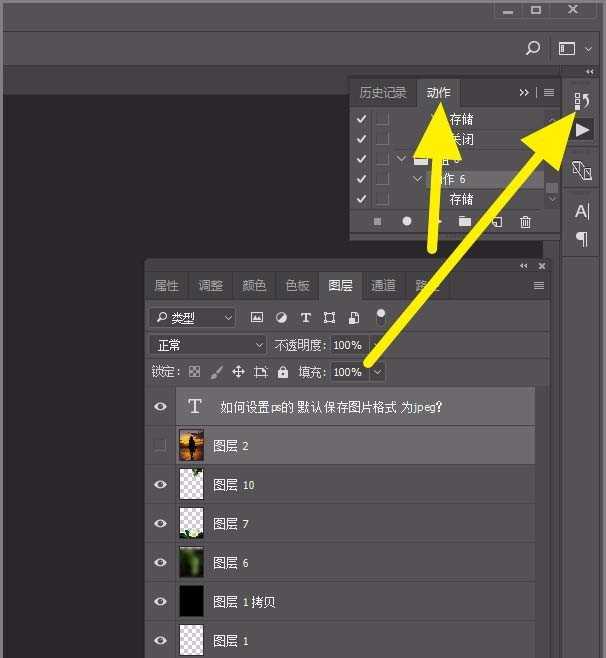This screenshot has width=606, height=658.
Task: Collapse Layers panel double-arrow icon
Action: (523, 266)
